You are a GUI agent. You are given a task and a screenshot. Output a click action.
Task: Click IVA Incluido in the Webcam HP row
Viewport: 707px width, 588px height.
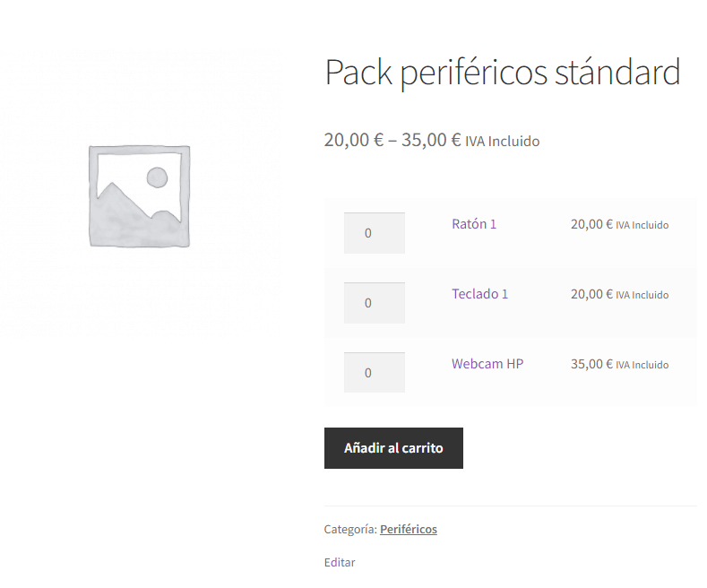[x=642, y=365]
